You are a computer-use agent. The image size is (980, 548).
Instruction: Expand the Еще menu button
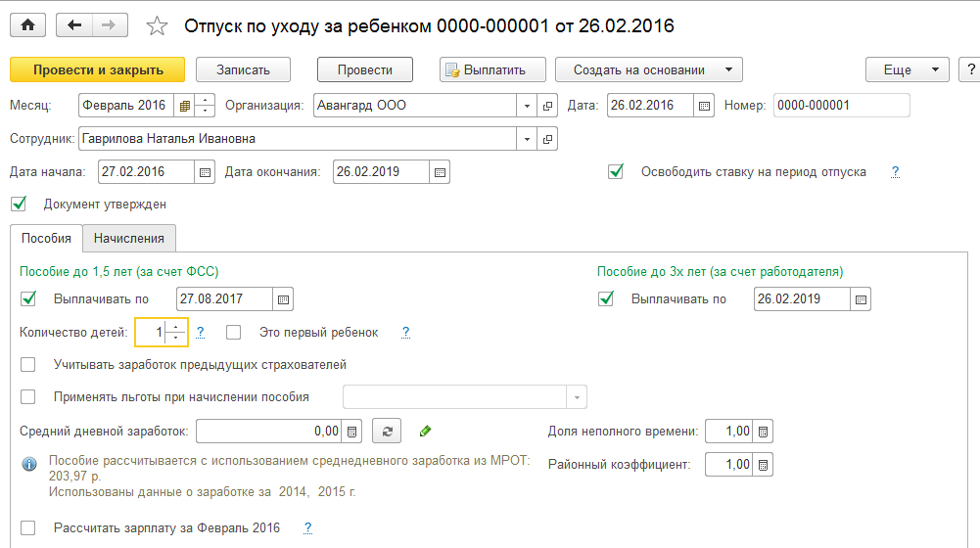pyautogui.click(x=908, y=69)
